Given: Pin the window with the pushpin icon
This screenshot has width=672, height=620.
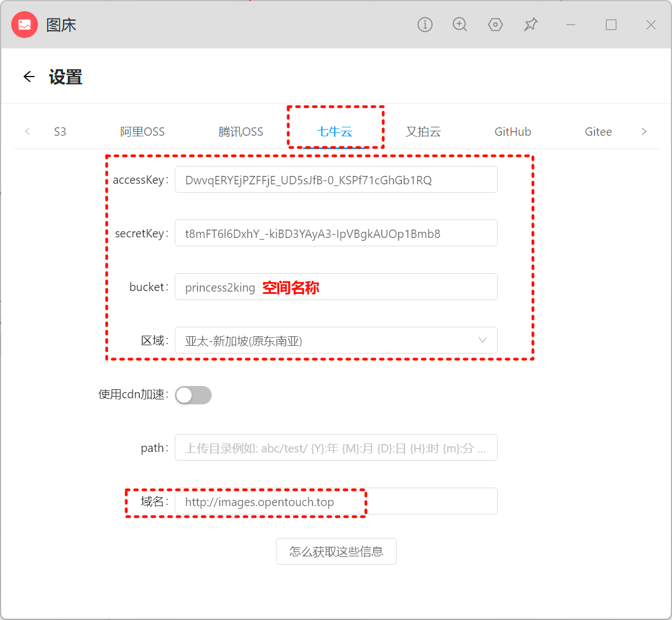Looking at the screenshot, I should pos(531,25).
